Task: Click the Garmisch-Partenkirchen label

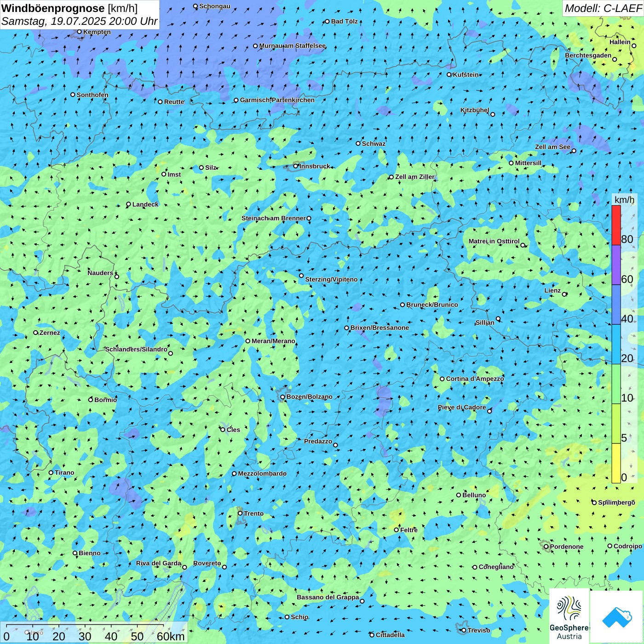Action: [277, 100]
